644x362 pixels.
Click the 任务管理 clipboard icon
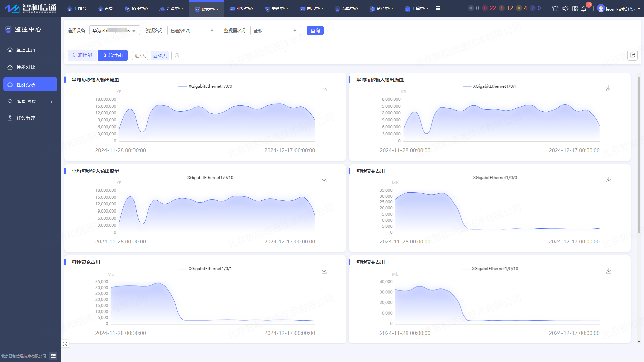pos(10,118)
